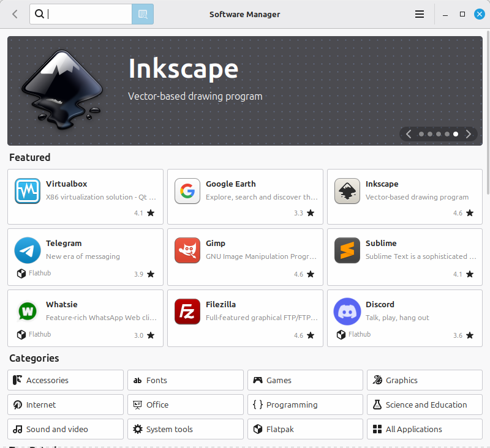Go back with the back arrow
This screenshot has width=490, height=448.
[x=15, y=14]
